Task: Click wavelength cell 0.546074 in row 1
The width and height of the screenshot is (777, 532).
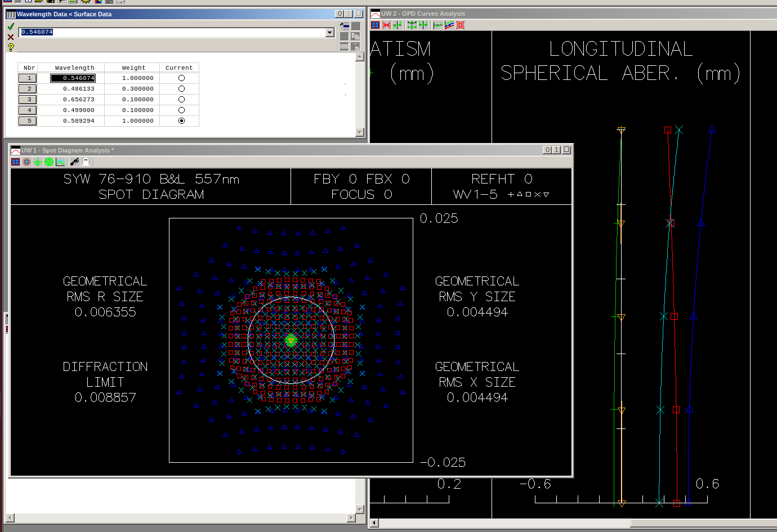Action: 73,78
